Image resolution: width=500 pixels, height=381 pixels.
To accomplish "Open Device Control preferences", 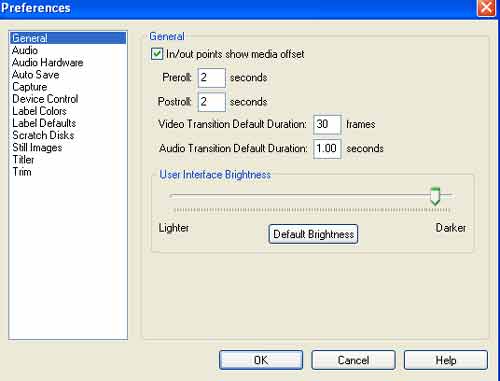I will point(45,99).
